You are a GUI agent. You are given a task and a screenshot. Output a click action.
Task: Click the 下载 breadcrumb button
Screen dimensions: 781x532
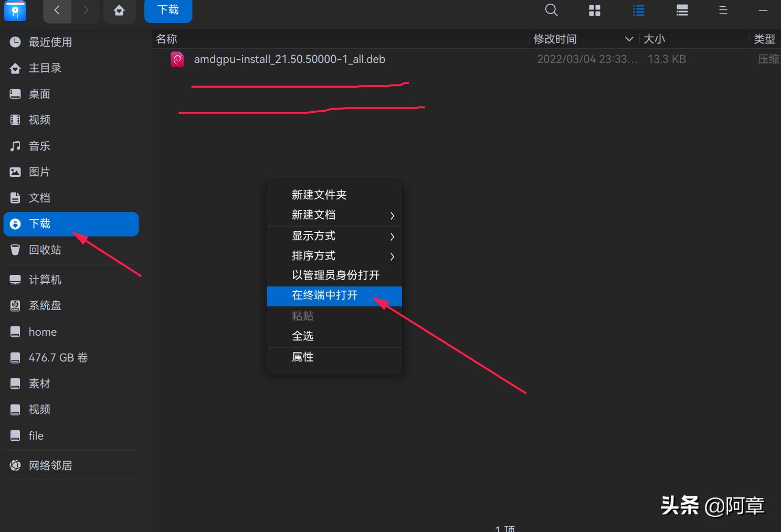(168, 10)
